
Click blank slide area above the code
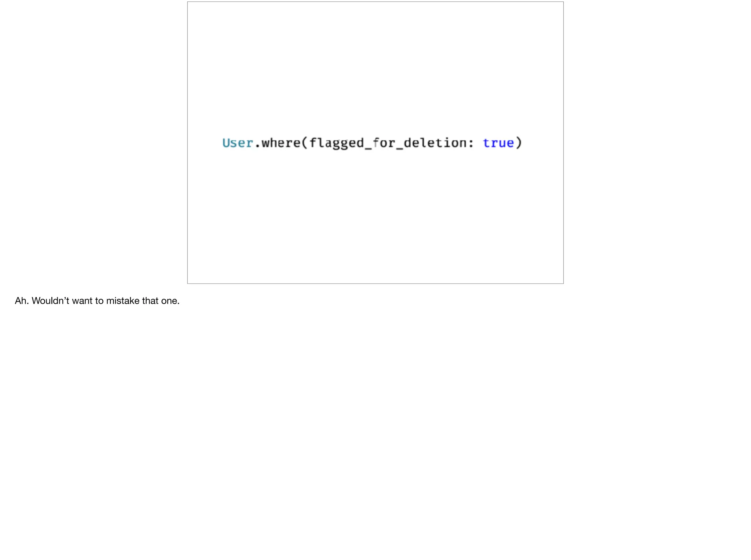click(x=375, y=66)
